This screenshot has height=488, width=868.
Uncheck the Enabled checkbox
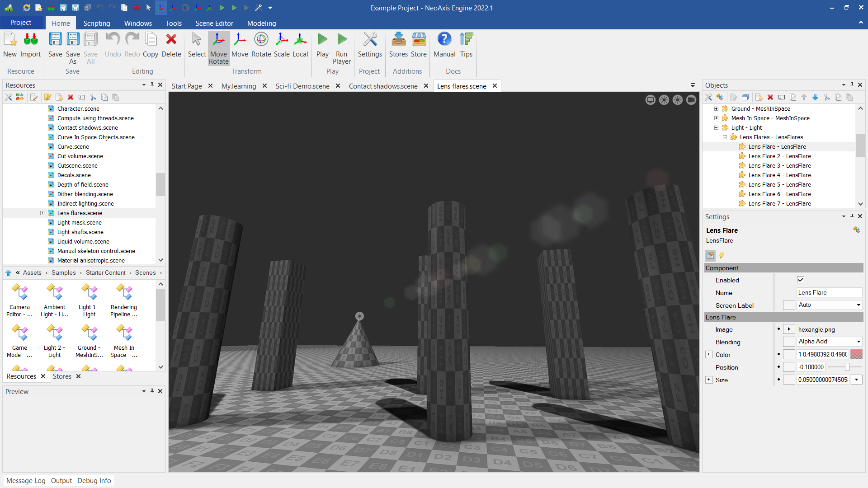click(x=801, y=280)
